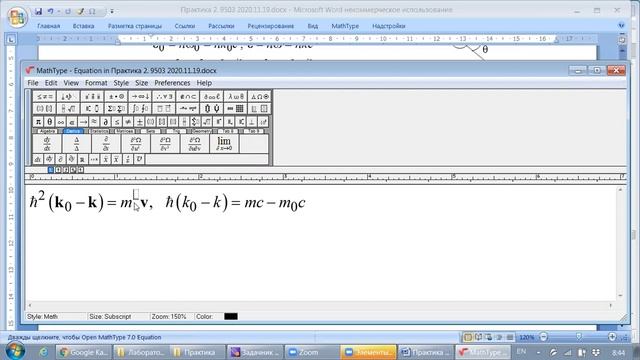The image size is (640, 360).
Task: Open the operator symbols palette with plus-minus
Action: click(x=116, y=96)
